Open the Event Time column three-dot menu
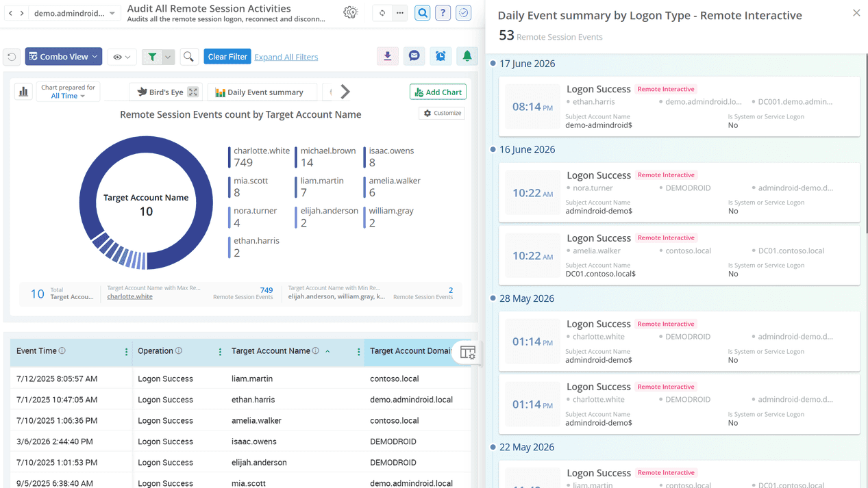 point(126,352)
